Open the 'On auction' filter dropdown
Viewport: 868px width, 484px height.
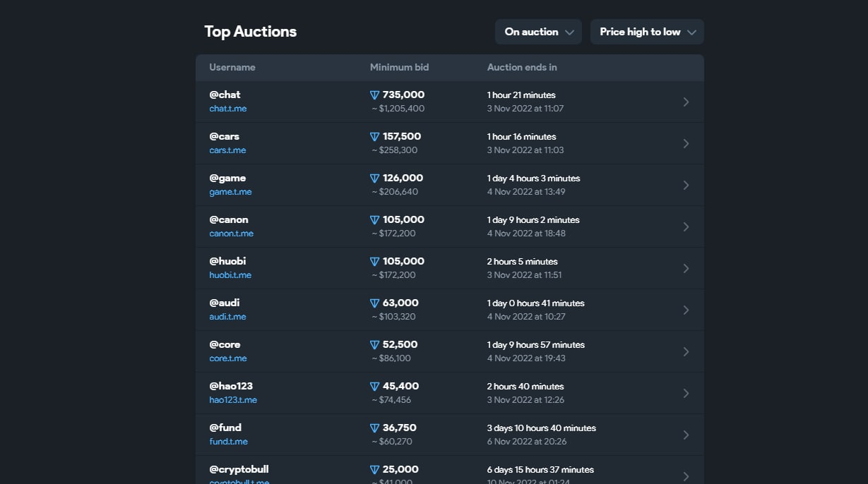538,32
